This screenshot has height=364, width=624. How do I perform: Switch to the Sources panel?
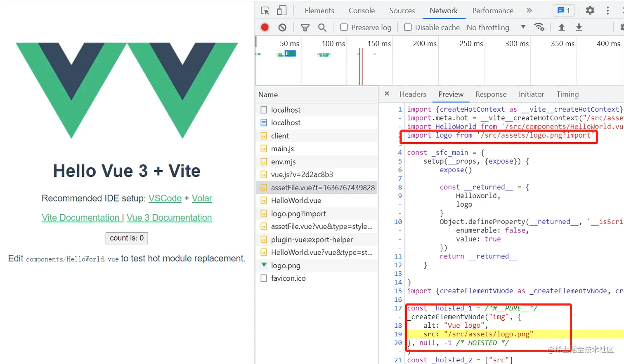402,11
